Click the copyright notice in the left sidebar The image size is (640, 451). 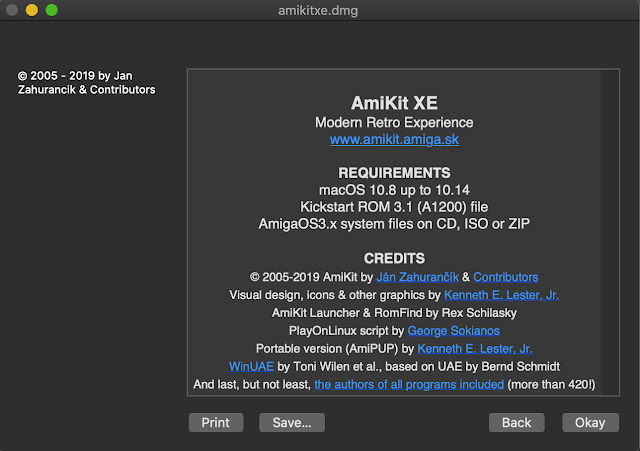click(x=87, y=83)
